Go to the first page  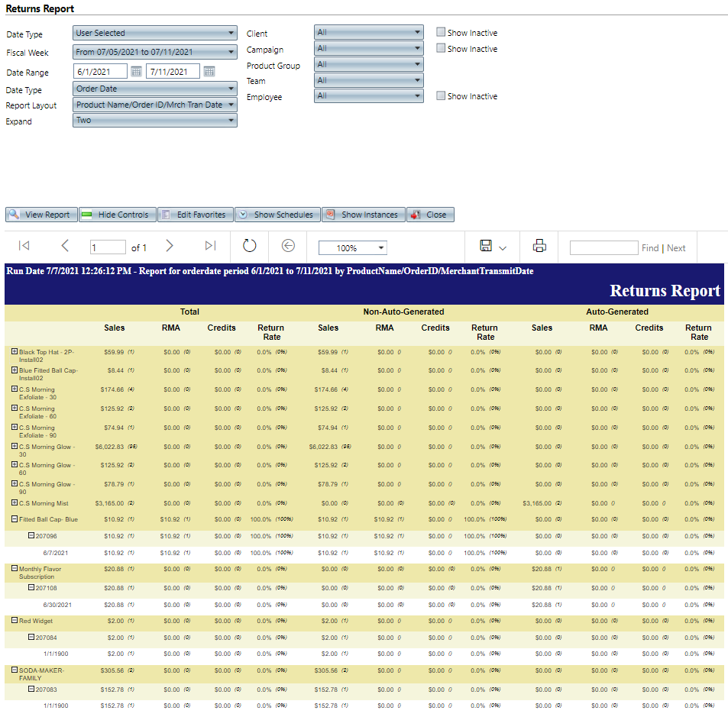click(x=24, y=246)
